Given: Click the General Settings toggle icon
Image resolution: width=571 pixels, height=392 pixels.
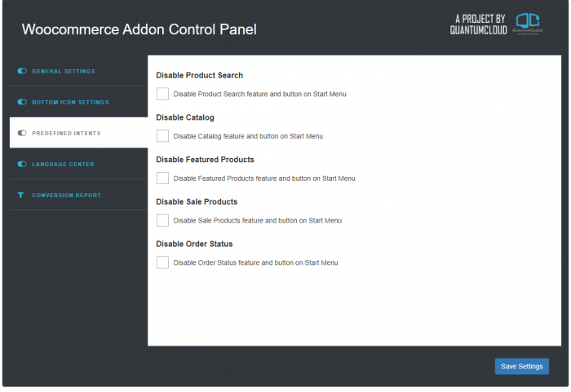Looking at the screenshot, I should 22,71.
